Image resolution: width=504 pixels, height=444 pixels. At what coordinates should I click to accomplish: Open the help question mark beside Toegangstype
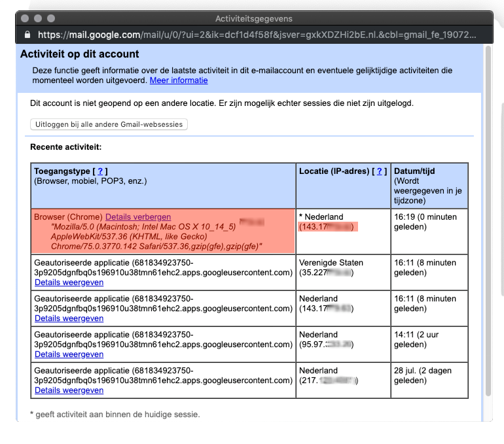pos(101,171)
